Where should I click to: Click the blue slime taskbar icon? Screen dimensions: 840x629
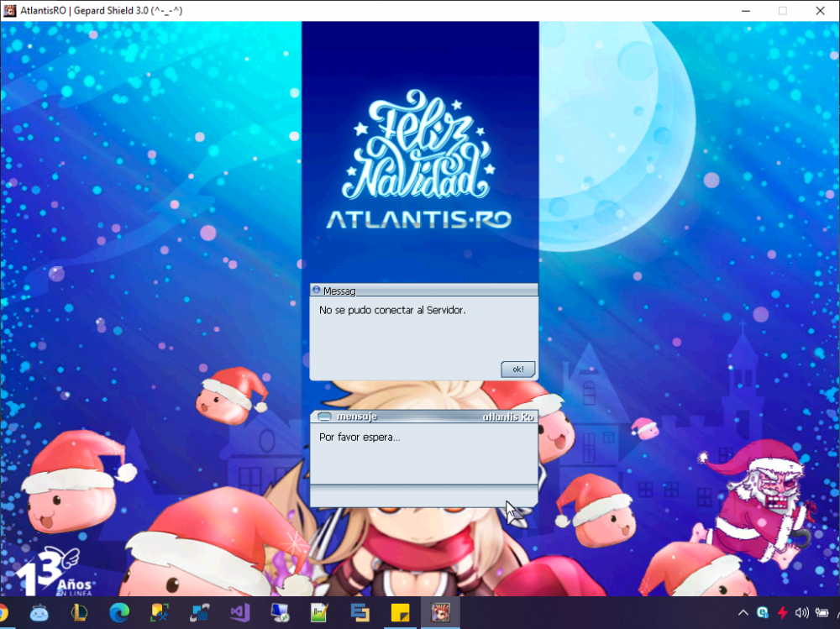click(39, 613)
